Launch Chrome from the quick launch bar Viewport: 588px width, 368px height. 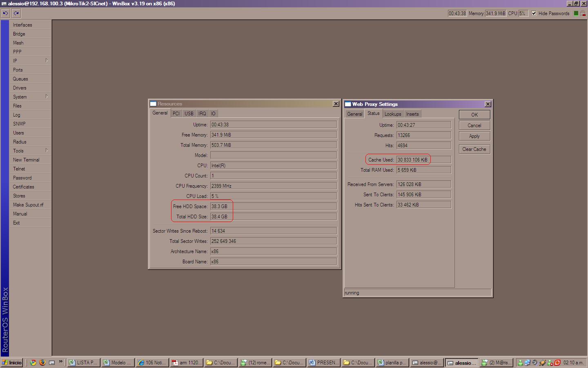(x=33, y=362)
